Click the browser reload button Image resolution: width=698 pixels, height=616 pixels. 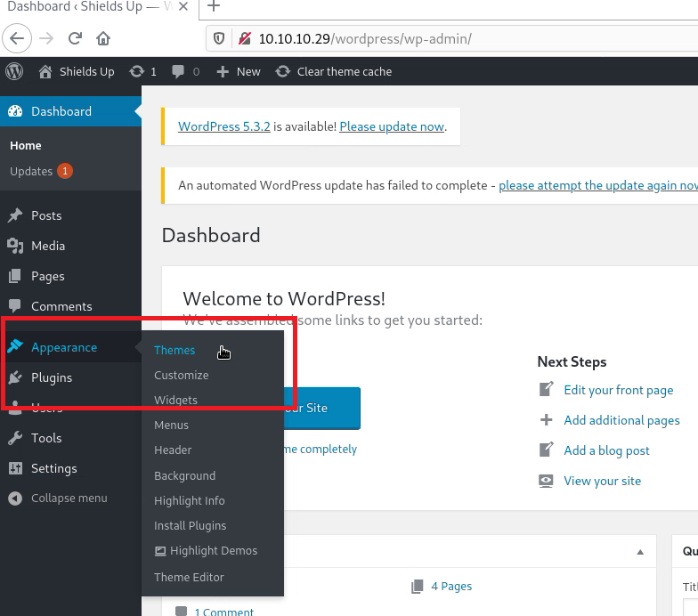pos(75,38)
